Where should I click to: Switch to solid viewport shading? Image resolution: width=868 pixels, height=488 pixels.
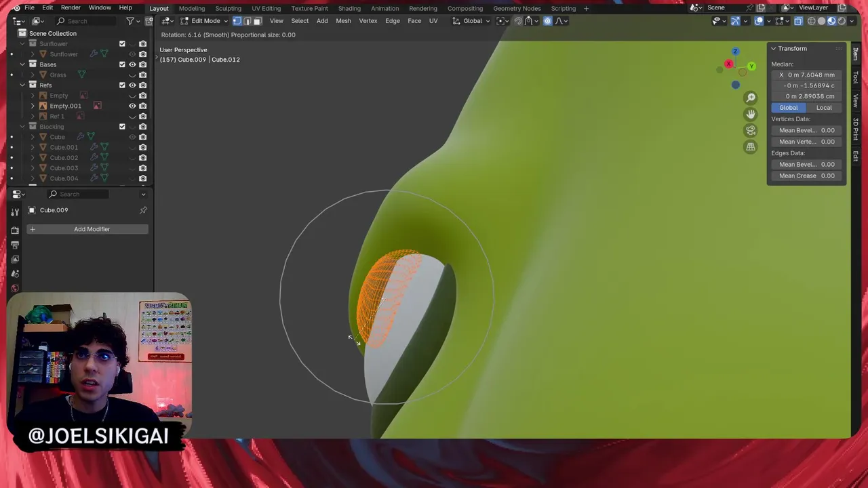[821, 21]
